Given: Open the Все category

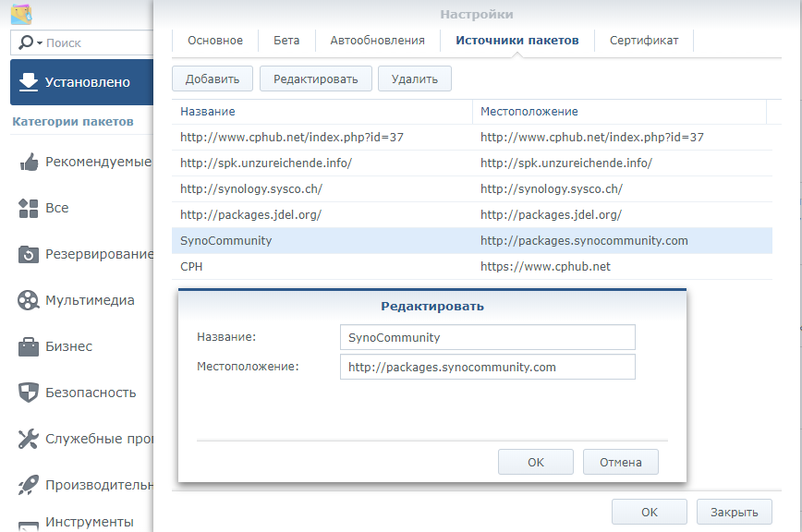Looking at the screenshot, I should click(56, 208).
